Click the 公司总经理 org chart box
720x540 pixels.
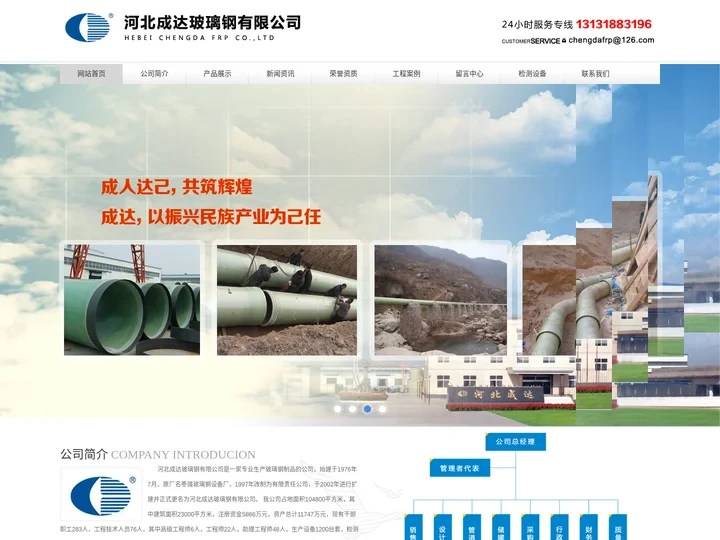[x=516, y=442]
